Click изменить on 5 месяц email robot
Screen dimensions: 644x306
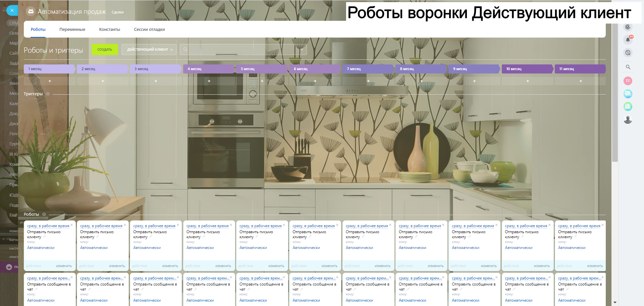click(x=276, y=266)
